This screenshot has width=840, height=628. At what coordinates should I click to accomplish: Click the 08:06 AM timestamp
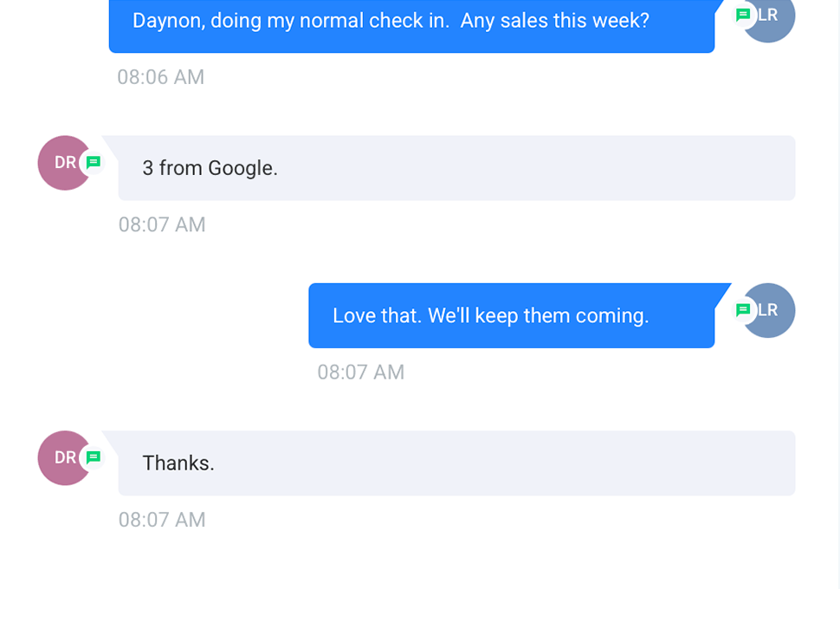coord(160,77)
